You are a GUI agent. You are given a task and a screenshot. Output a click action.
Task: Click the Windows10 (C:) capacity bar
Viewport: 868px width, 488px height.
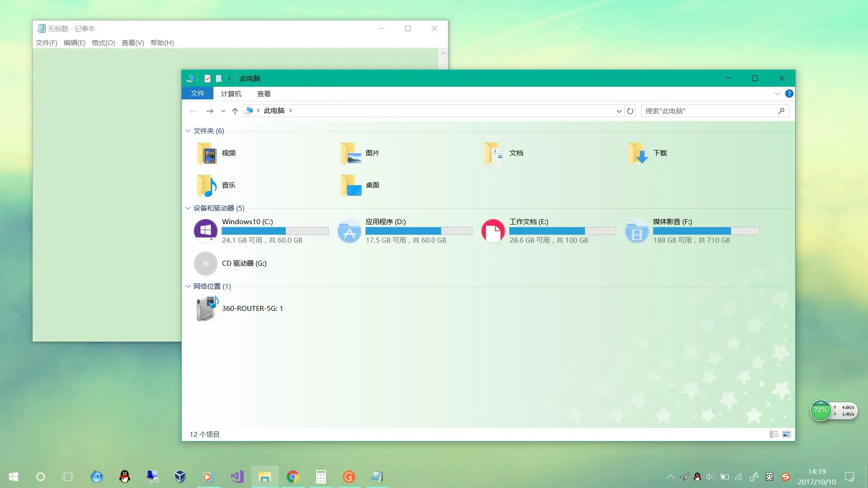click(x=275, y=231)
